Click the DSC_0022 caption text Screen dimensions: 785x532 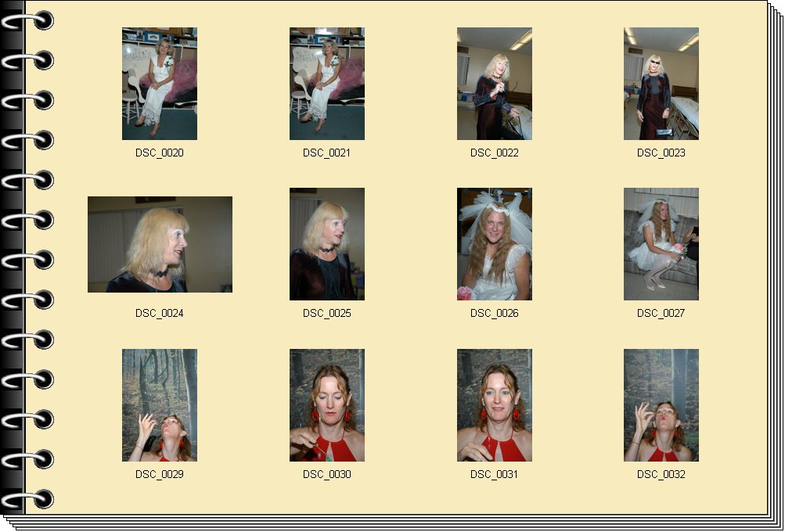click(495, 153)
